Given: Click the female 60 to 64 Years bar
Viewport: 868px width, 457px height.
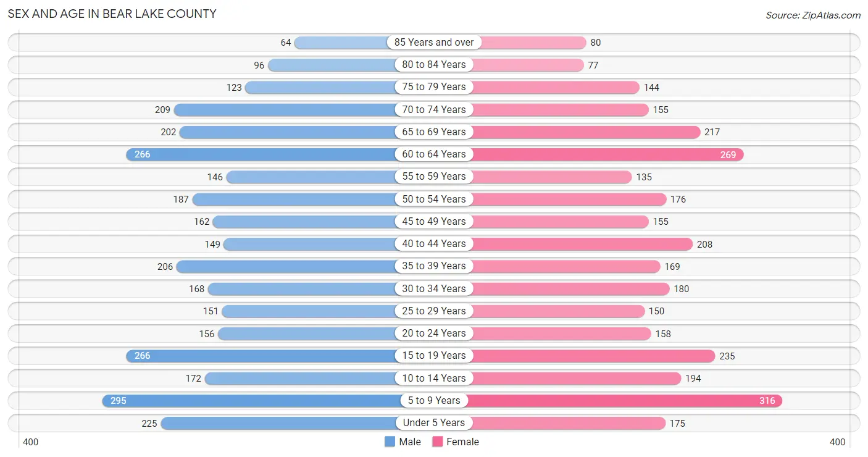Looking at the screenshot, I should click(607, 154).
